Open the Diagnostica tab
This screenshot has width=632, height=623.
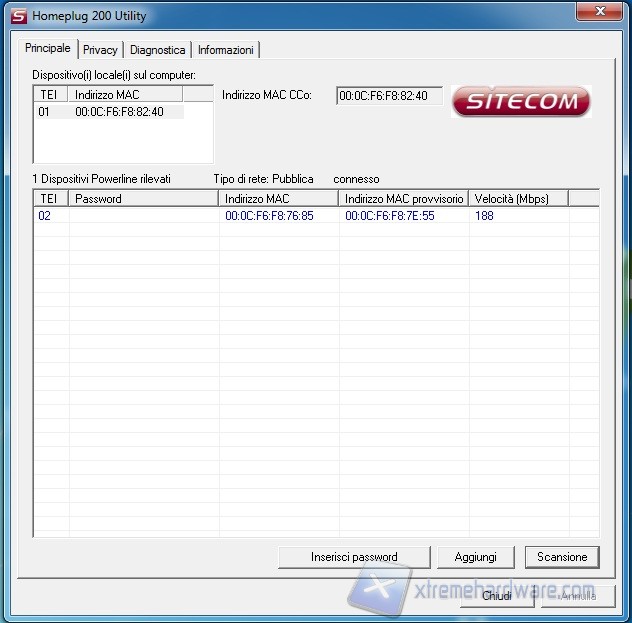pos(157,49)
